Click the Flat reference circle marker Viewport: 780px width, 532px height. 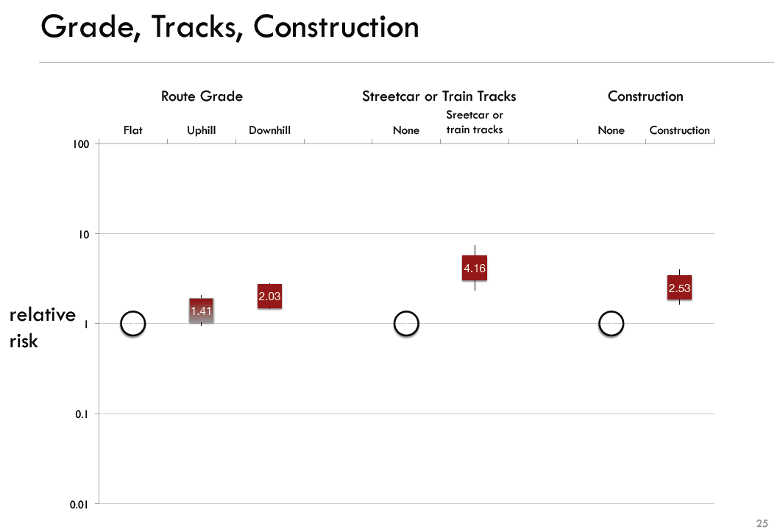pyautogui.click(x=133, y=323)
